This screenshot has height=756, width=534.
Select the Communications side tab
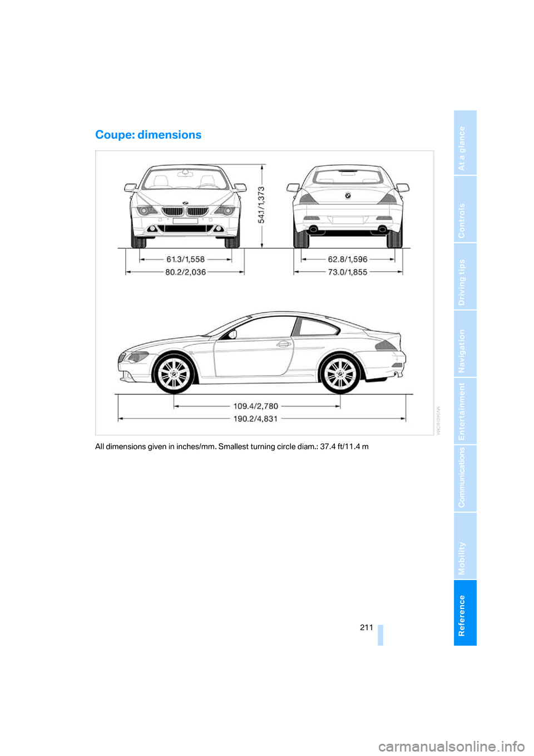pyautogui.click(x=465, y=478)
